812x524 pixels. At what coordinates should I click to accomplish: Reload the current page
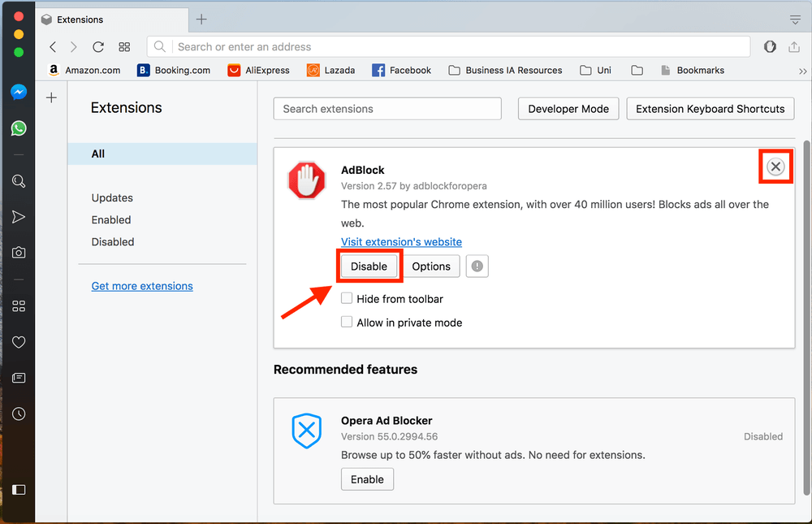coord(98,47)
